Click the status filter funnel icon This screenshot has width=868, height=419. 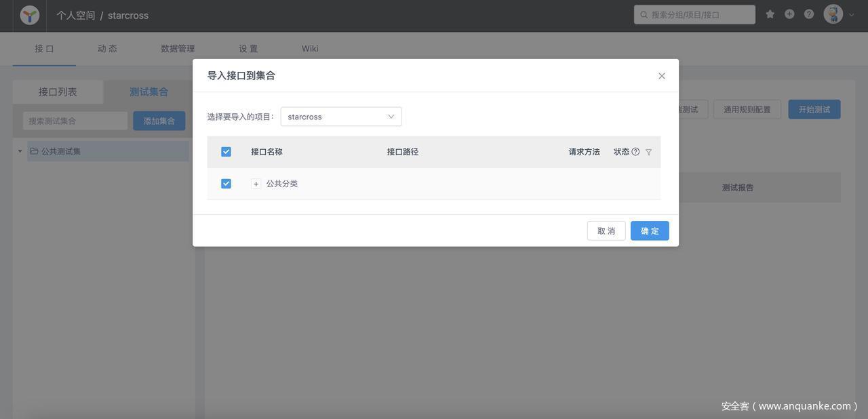click(x=648, y=153)
